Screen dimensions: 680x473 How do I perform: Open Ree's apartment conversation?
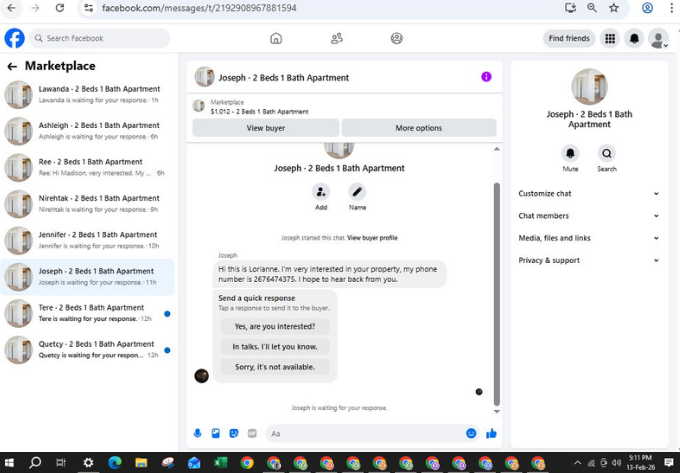coord(87,167)
